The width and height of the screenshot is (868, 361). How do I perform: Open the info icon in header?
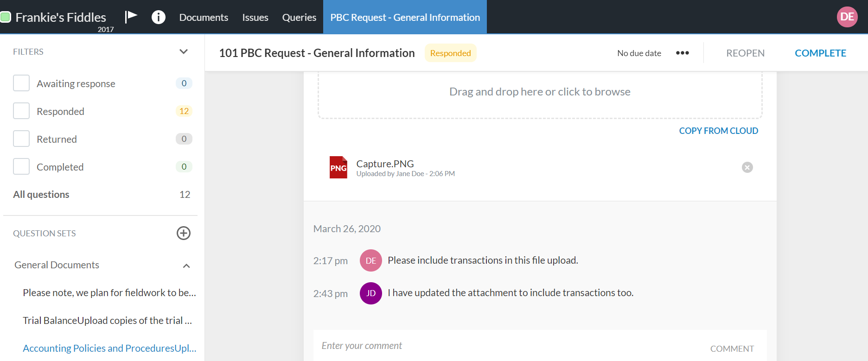pyautogui.click(x=159, y=17)
